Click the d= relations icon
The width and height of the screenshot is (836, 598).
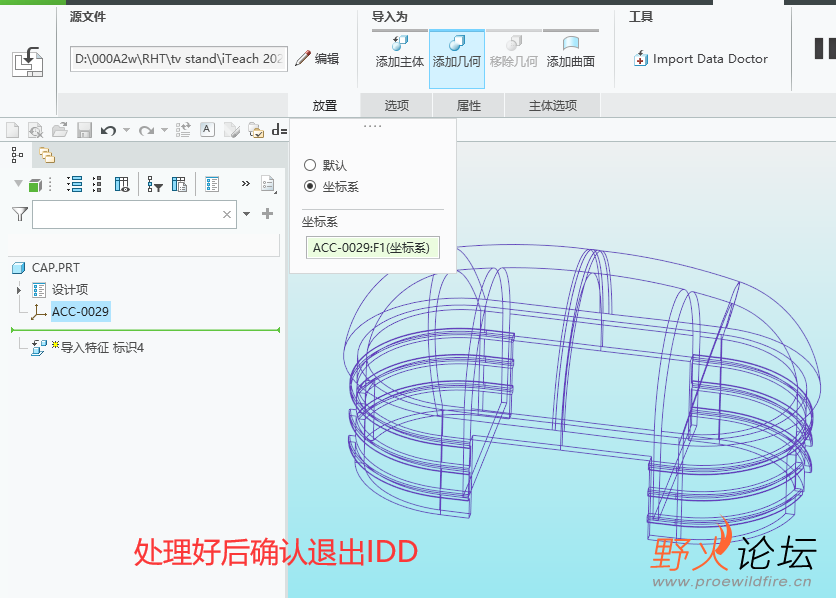click(x=279, y=130)
